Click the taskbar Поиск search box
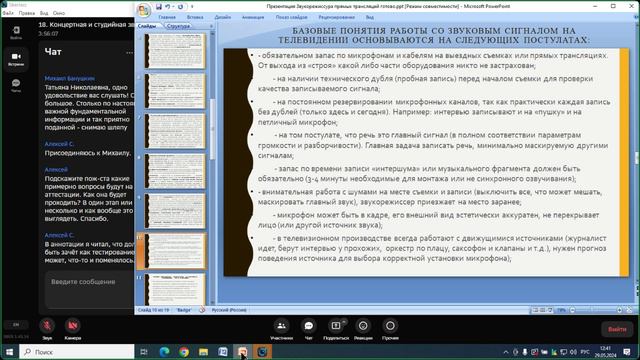The image size is (640, 360). pyautogui.click(x=77, y=351)
